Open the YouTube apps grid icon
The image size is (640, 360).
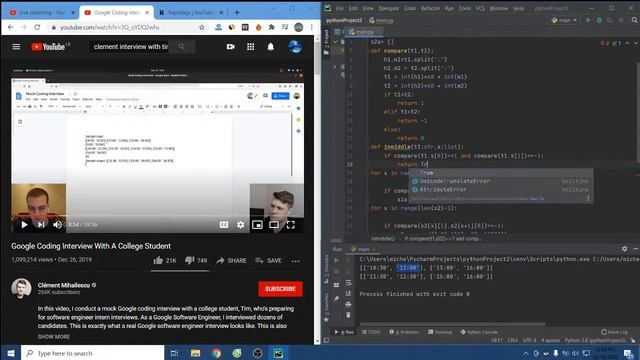(x=251, y=47)
